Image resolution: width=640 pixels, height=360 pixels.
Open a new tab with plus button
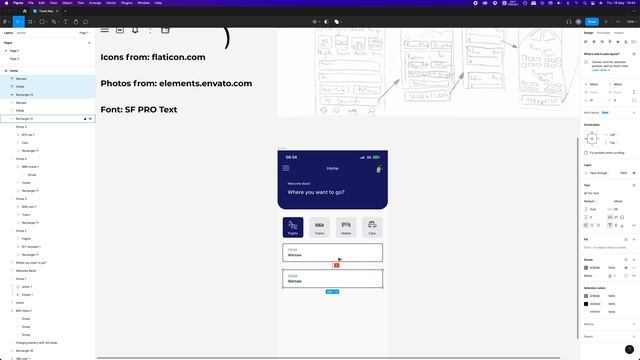(x=65, y=11)
